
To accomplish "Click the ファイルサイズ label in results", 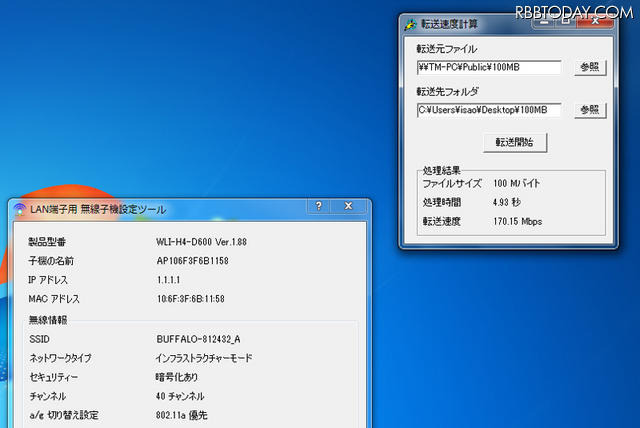I will click(452, 183).
